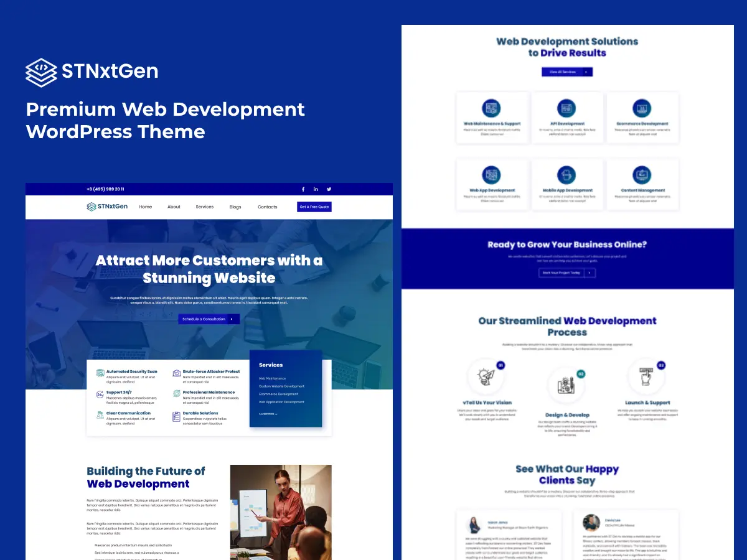This screenshot has width=747, height=560.
Task: Click the Brute-force Attacker Protect shield icon
Action: click(177, 373)
